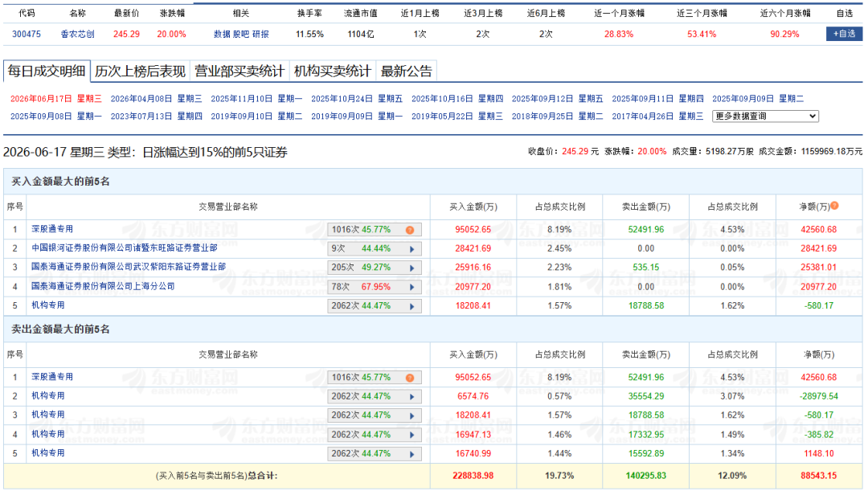Click the 28.83% one-month gain value
The height and width of the screenshot is (491, 868).
tap(618, 35)
